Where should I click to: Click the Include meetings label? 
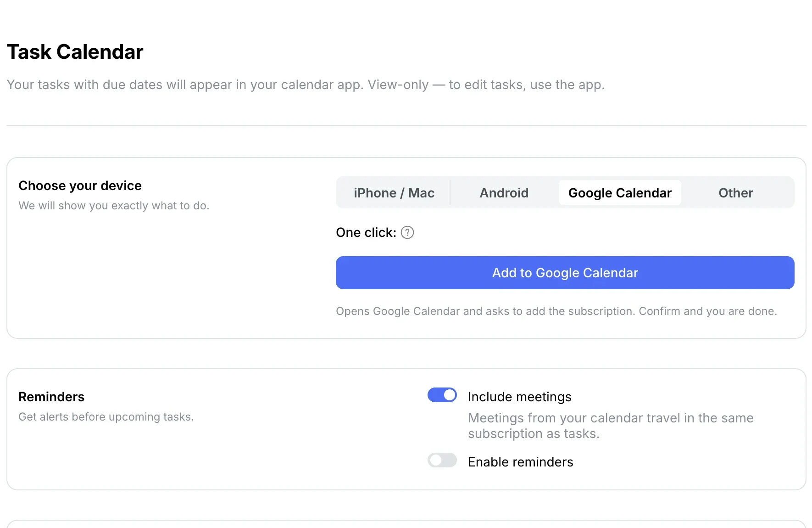(520, 397)
